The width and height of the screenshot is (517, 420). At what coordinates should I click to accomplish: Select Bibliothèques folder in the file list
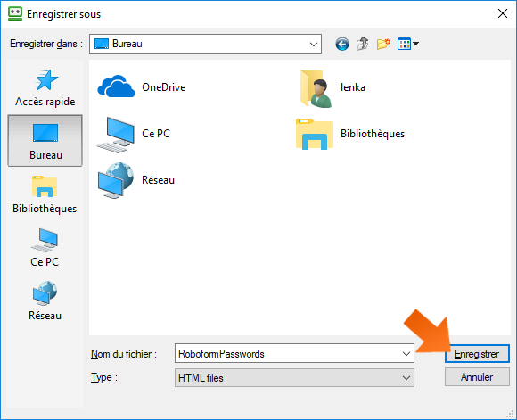(350, 134)
